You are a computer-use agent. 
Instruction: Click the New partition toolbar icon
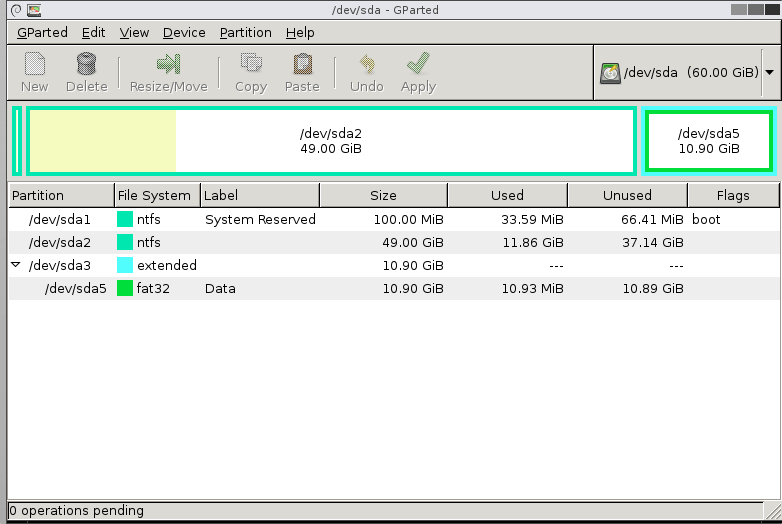(35, 65)
